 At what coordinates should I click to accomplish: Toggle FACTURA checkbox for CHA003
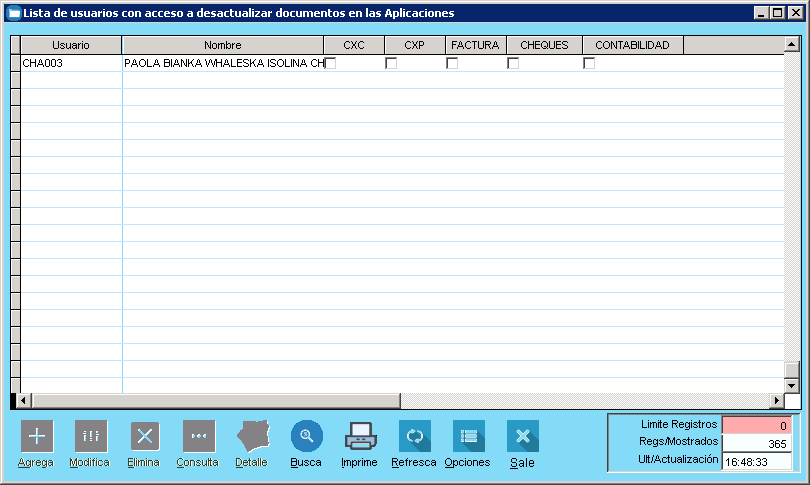[x=452, y=63]
